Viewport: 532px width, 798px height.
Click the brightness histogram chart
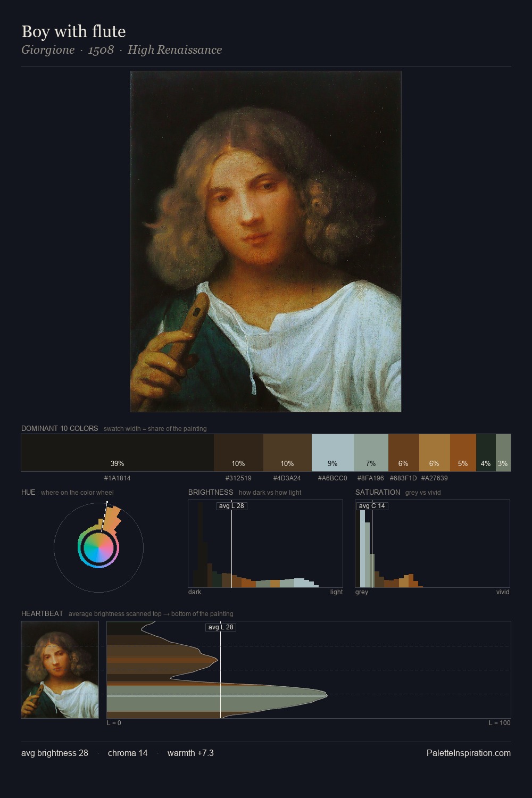click(x=265, y=544)
